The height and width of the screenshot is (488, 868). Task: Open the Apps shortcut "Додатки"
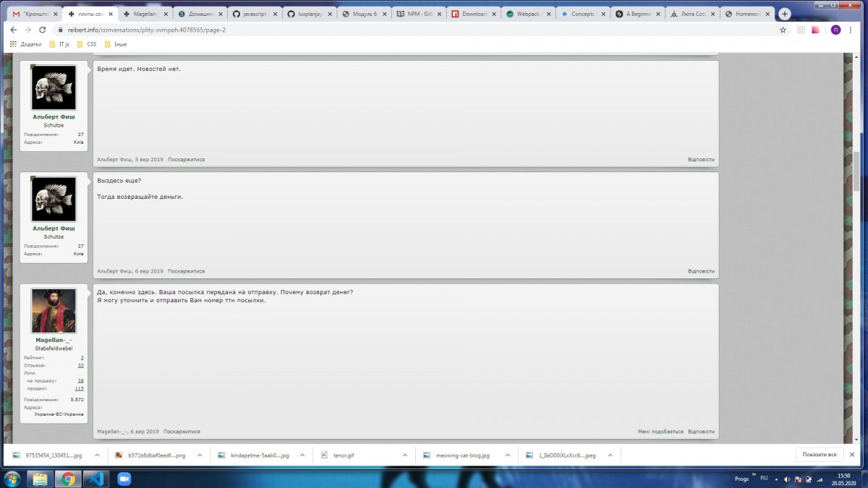pyautogui.click(x=25, y=44)
